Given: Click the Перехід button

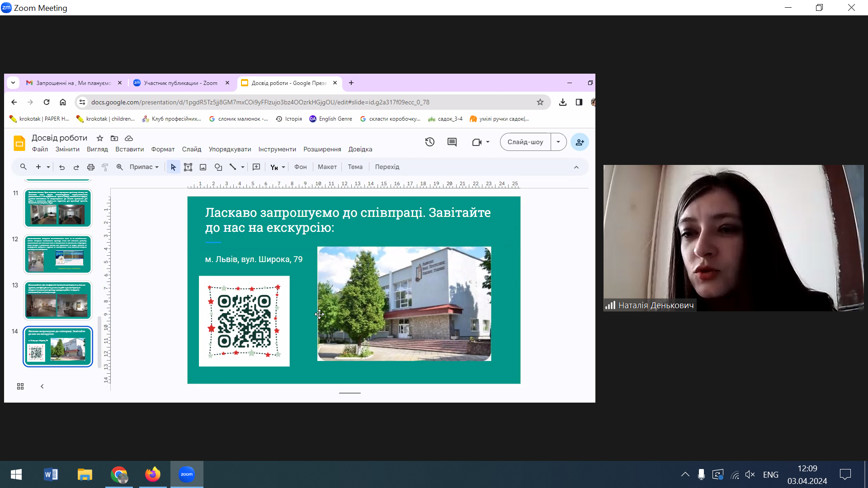Looking at the screenshot, I should point(387,167).
